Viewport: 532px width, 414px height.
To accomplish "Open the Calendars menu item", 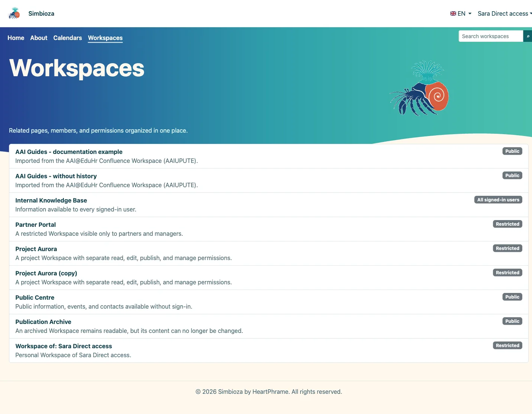I will (68, 38).
